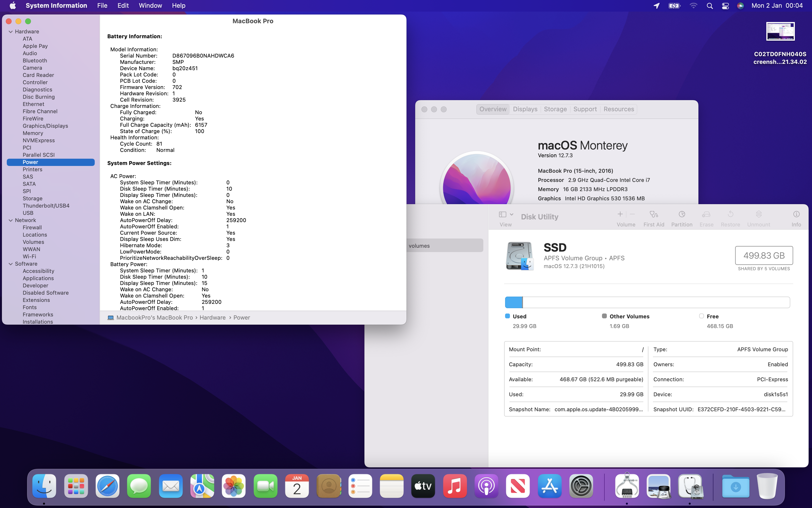812x508 pixels.
Task: Switch to the Resources tab in About This Mac
Action: click(x=619, y=109)
